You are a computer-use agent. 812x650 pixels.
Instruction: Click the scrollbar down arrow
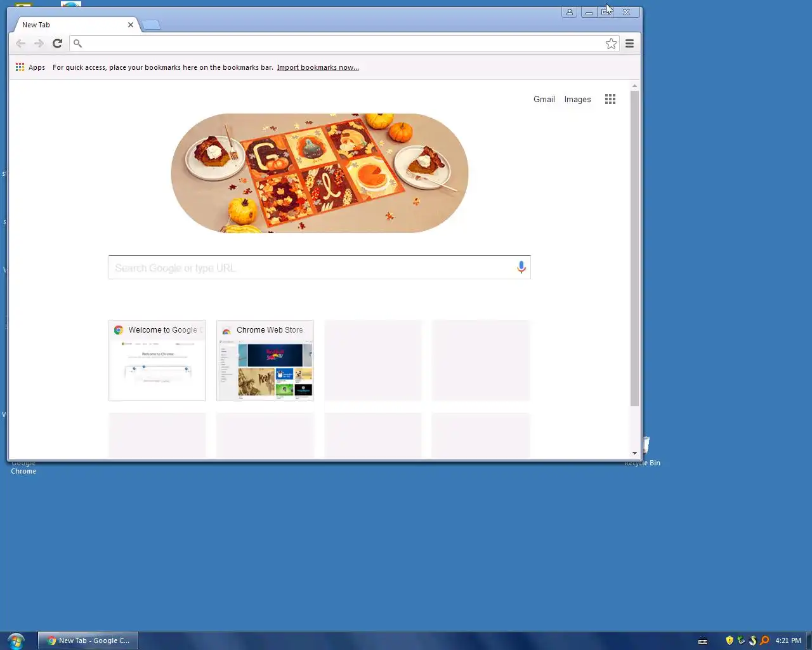coord(634,453)
